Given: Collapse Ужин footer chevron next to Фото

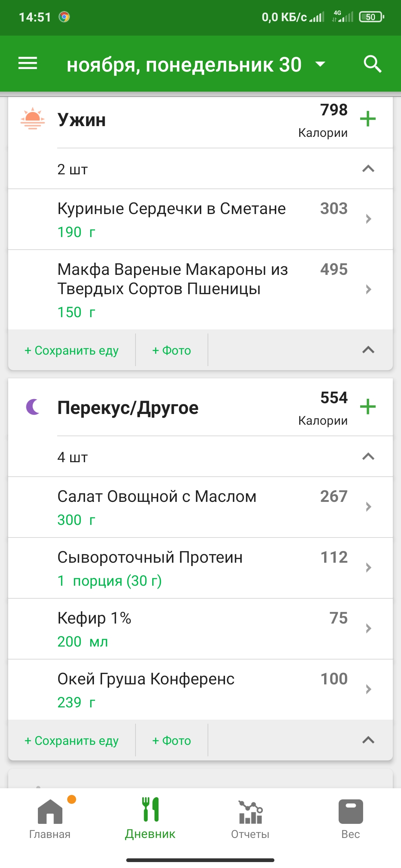Looking at the screenshot, I should (368, 350).
